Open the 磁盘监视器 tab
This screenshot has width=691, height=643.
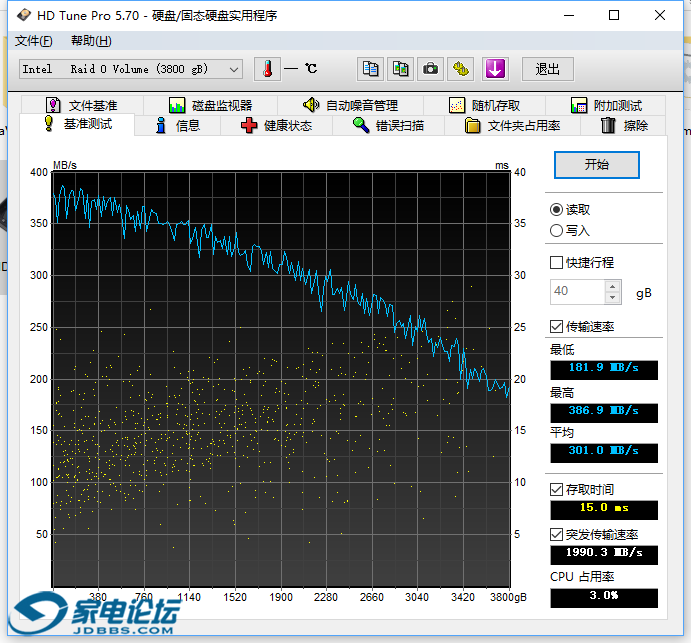(211, 105)
